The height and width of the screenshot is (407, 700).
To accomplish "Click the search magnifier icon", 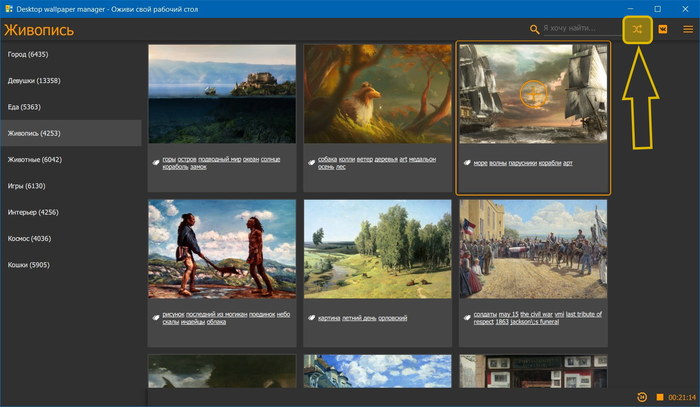I will click(534, 30).
